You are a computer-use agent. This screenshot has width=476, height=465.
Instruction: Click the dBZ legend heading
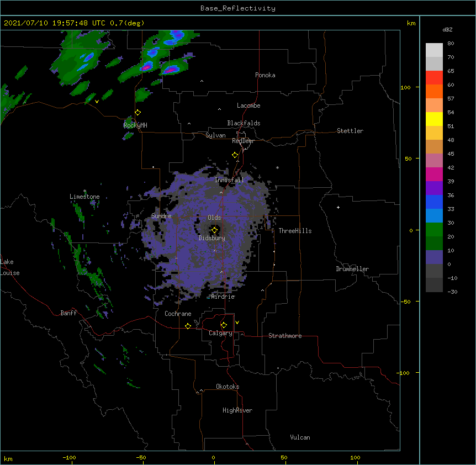tap(447, 30)
